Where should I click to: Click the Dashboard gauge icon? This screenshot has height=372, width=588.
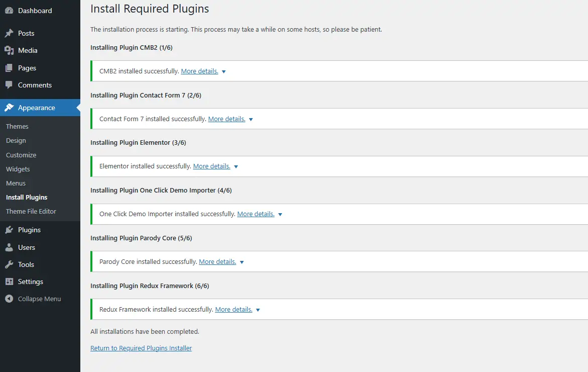pyautogui.click(x=9, y=11)
